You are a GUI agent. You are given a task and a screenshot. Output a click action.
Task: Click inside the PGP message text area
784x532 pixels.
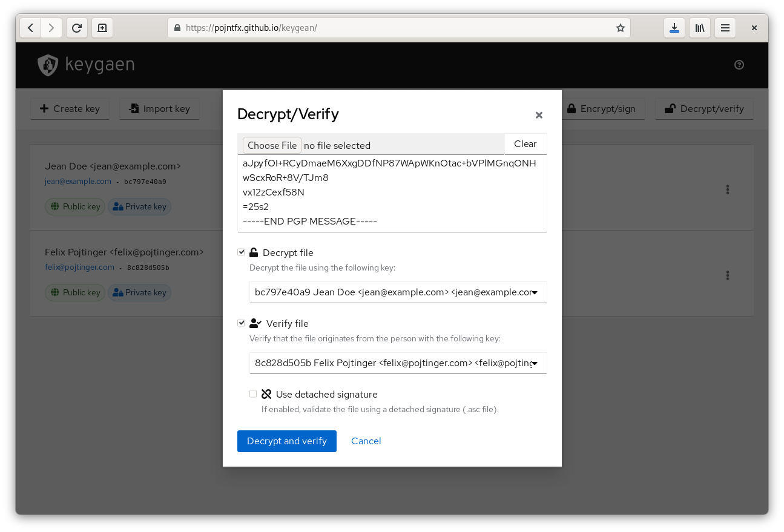point(392,193)
